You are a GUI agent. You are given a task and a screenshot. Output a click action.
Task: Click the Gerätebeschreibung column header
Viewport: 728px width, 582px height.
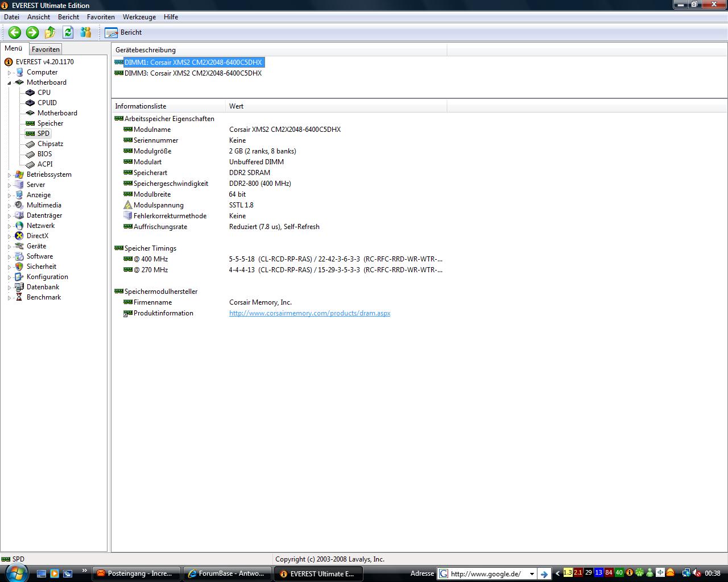tap(279, 50)
